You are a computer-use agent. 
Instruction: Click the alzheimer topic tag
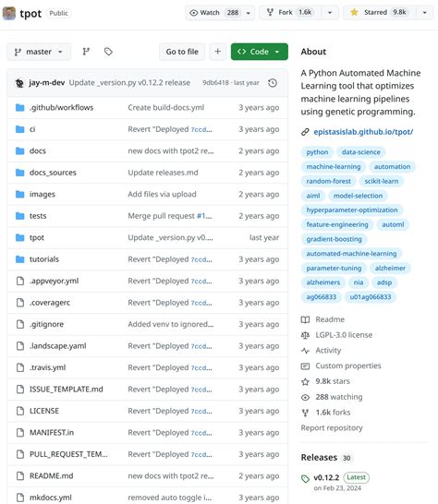click(x=390, y=268)
